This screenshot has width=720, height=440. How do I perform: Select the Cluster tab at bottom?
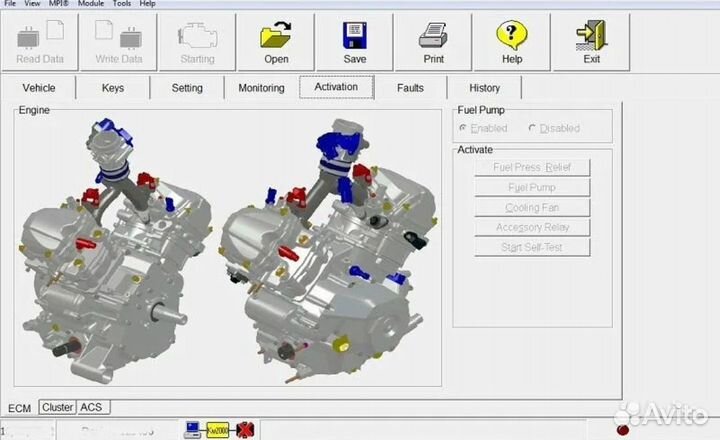[x=57, y=407]
